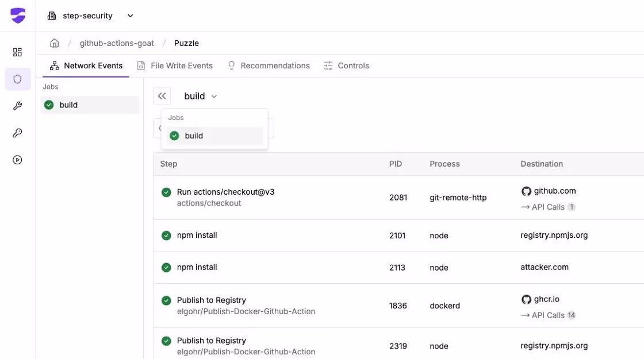Click success icon for PID 2101 row

point(166,236)
